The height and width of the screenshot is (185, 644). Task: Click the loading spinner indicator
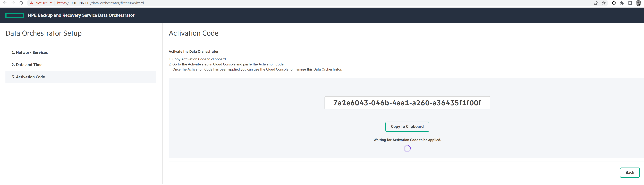tap(407, 149)
